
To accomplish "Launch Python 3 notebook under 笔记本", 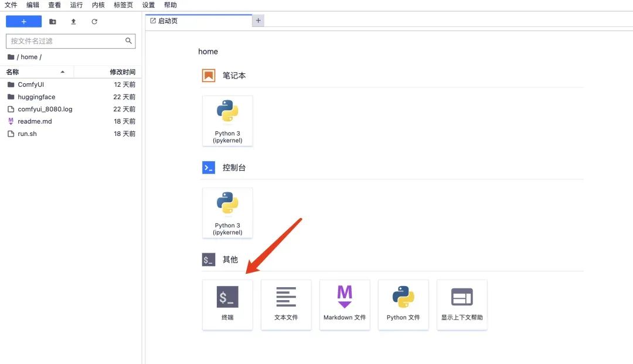I will 227,121.
